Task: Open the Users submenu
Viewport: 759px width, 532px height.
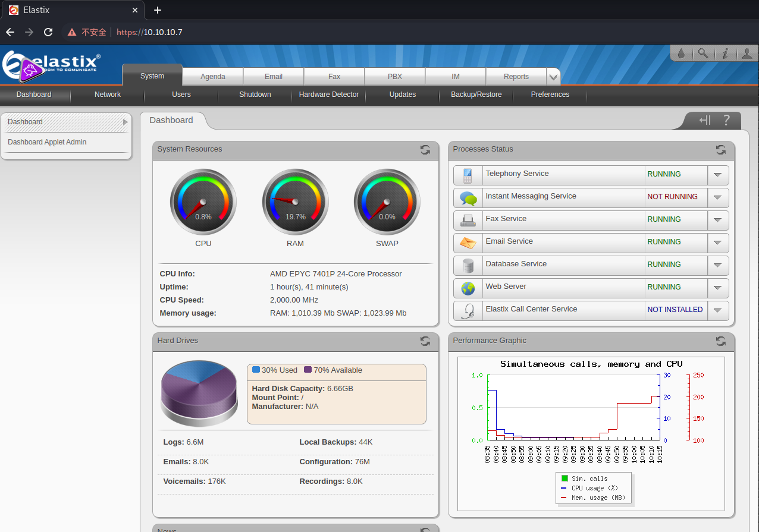Action: click(x=181, y=95)
